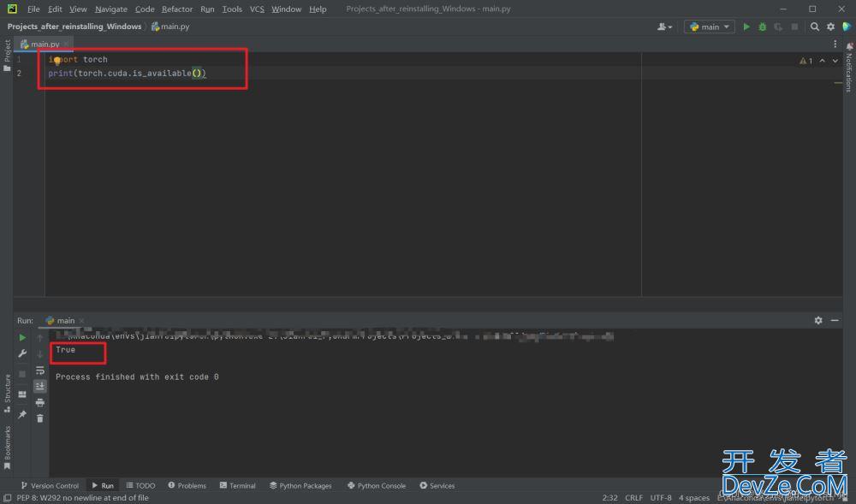
Task: Open the Run tool window button at bottom
Action: click(103, 485)
